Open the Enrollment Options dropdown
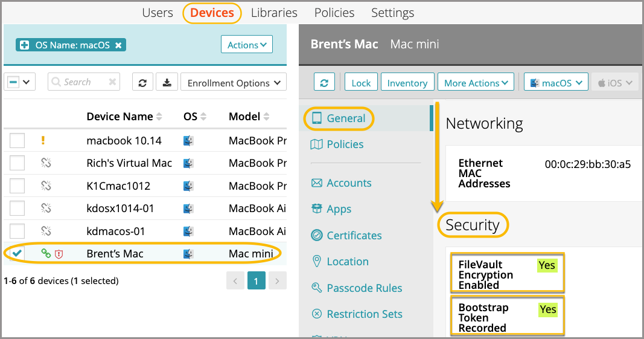The width and height of the screenshot is (644, 339). coord(233,83)
